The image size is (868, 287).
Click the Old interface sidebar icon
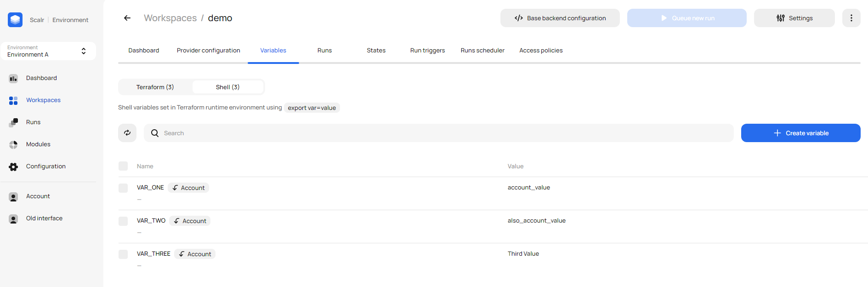(x=13, y=219)
